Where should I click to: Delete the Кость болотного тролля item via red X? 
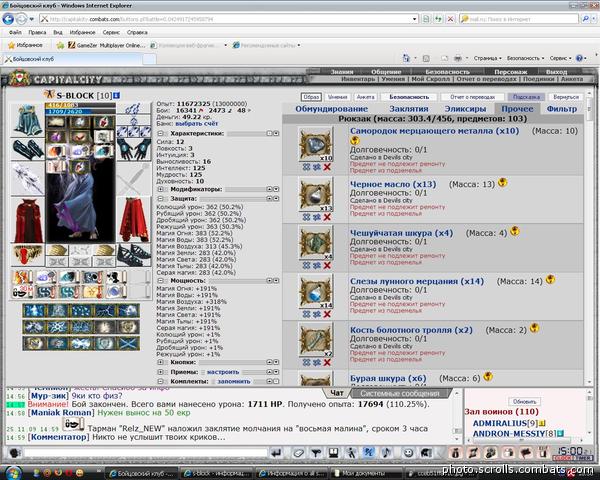tap(327, 362)
